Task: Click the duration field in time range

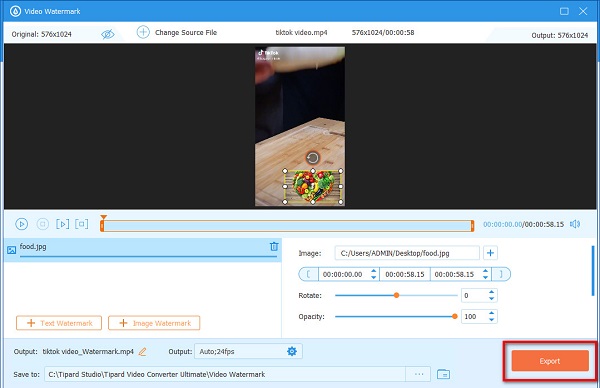Action: (x=405, y=274)
